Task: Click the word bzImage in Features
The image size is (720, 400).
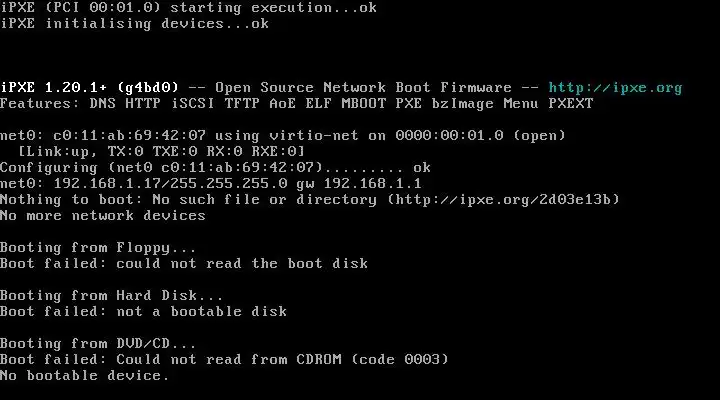Action: coord(463,104)
